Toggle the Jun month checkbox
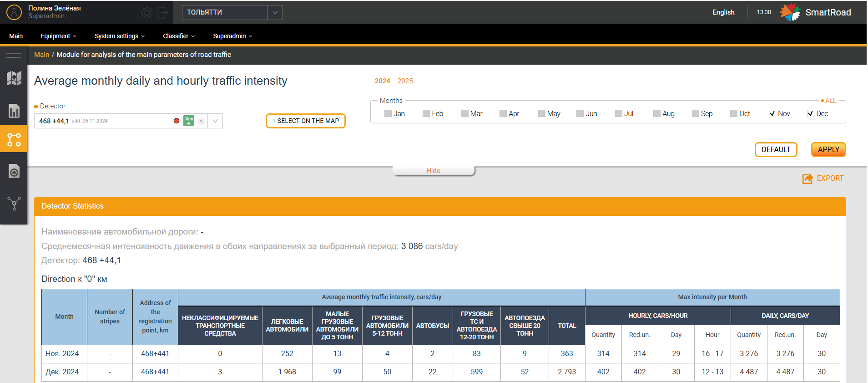Viewport: 868px width, 383px height. [x=580, y=113]
